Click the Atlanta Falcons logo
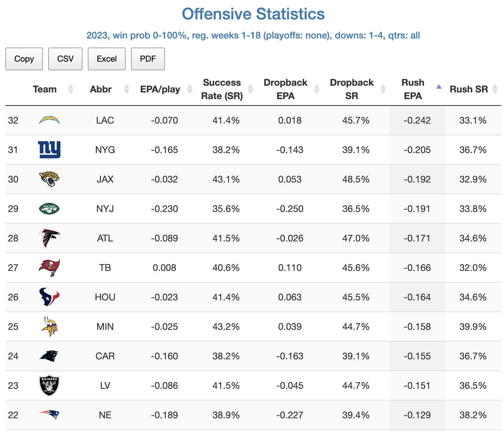Viewport: 504px width, 432px height. pos(49,238)
